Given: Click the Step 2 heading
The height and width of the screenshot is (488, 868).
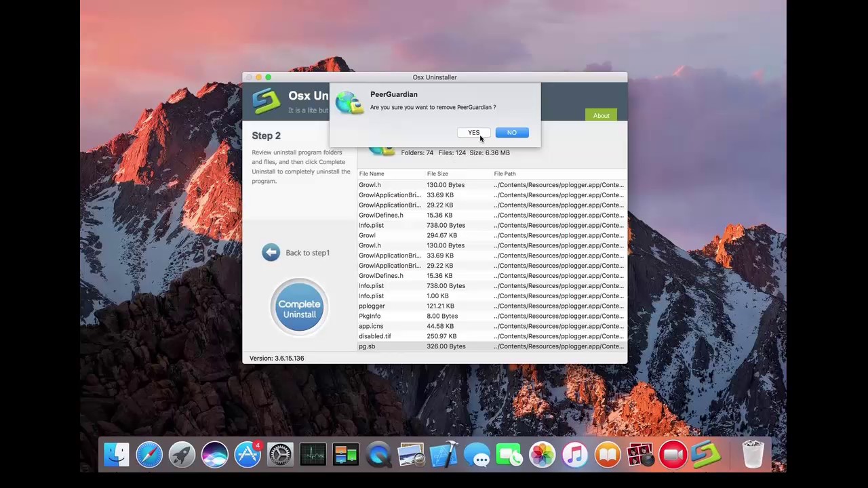Looking at the screenshot, I should [266, 136].
